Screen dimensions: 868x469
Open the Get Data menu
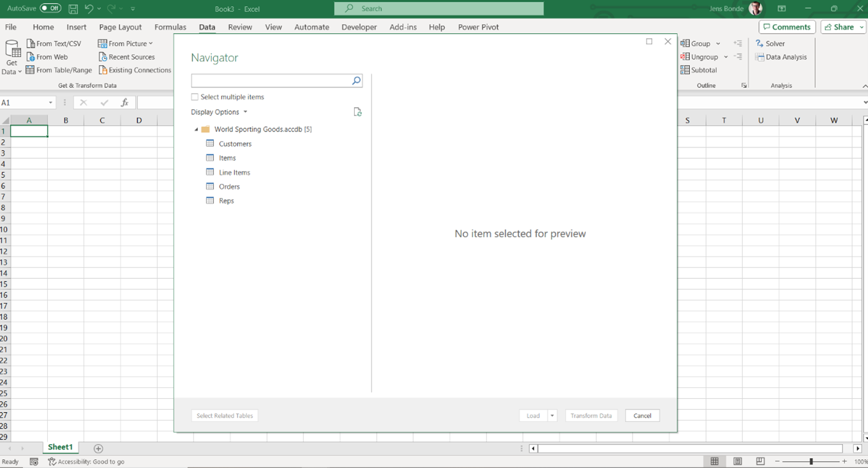click(x=12, y=57)
